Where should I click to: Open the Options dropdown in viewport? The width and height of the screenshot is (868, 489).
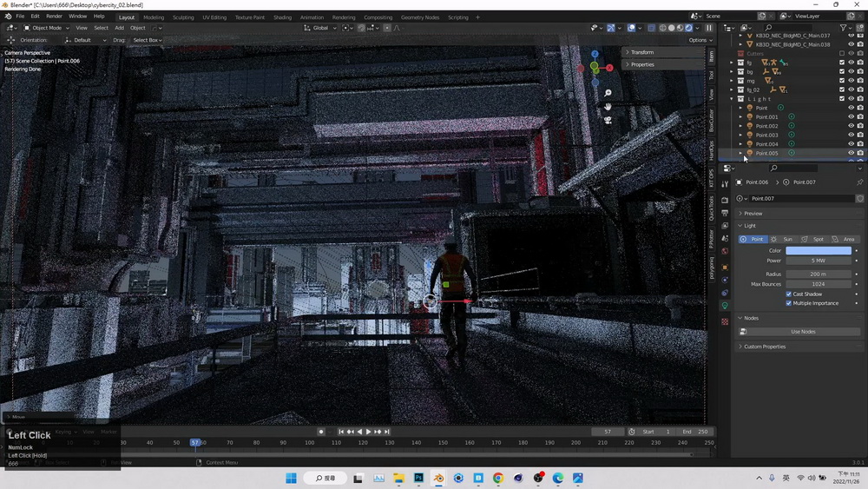click(700, 40)
